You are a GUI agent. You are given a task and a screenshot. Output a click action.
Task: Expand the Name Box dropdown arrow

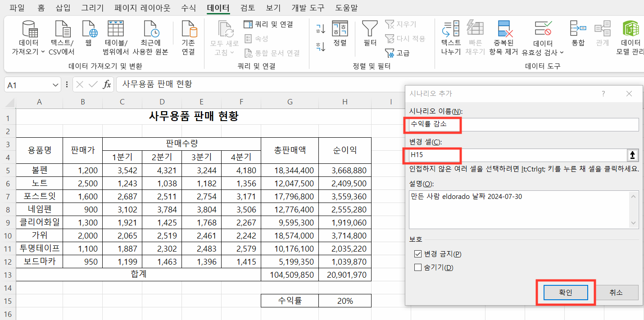pyautogui.click(x=56, y=85)
